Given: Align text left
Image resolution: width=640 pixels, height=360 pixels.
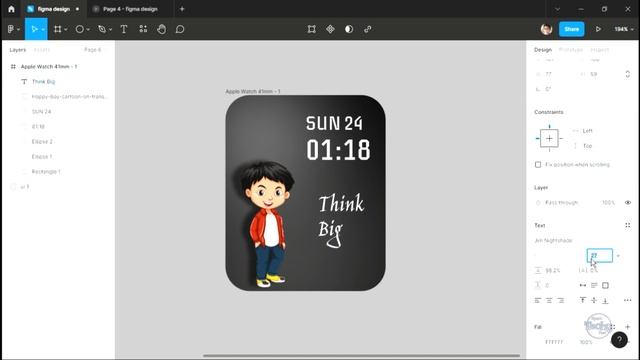Looking at the screenshot, I should coord(538,300).
